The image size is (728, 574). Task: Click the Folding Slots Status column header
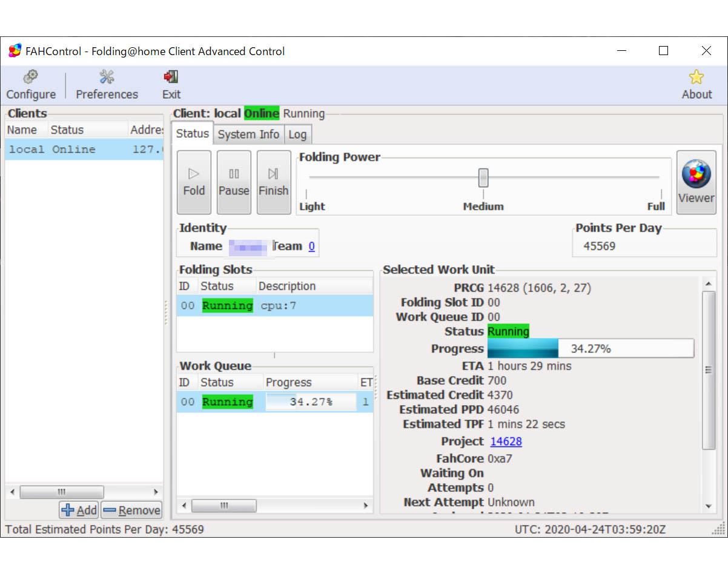[x=227, y=286]
